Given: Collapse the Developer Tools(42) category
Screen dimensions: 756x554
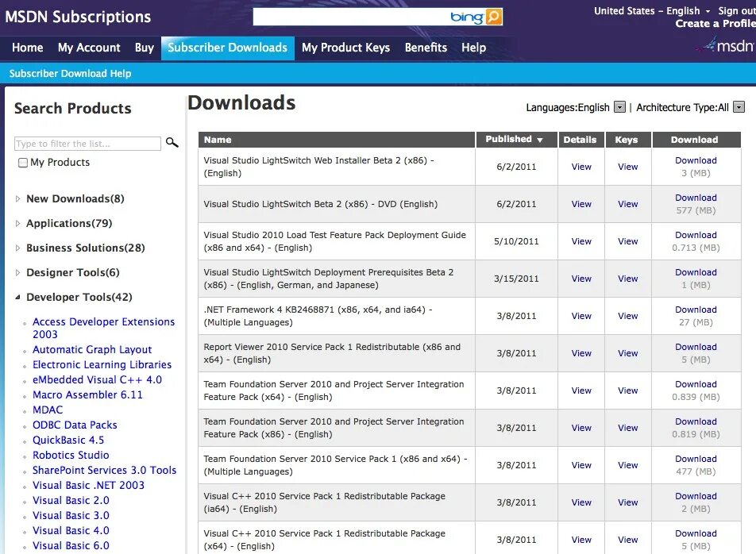Looking at the screenshot, I should click(x=17, y=297).
